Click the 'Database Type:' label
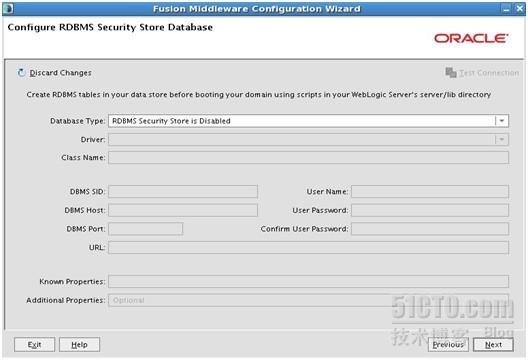The height and width of the screenshot is (360, 528). [77, 121]
